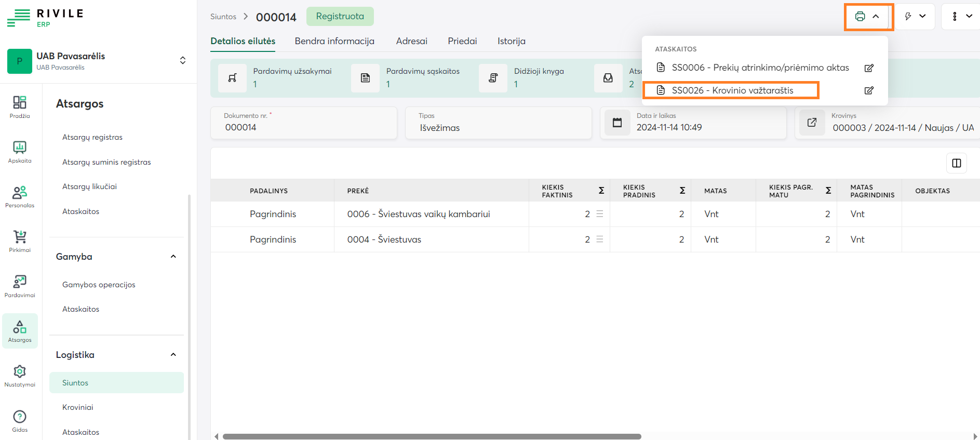Screen dimensions: 980x440
Task: Expand the UAB Pavasarėlis company switcher
Action: [x=182, y=61]
